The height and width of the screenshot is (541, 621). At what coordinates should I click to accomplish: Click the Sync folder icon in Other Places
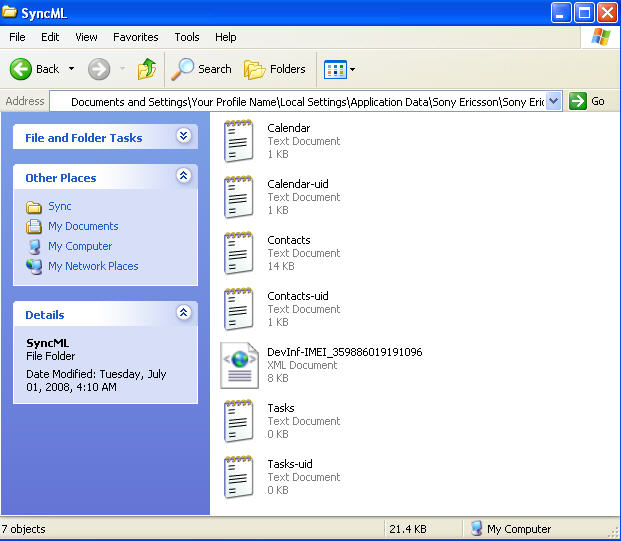coord(34,207)
